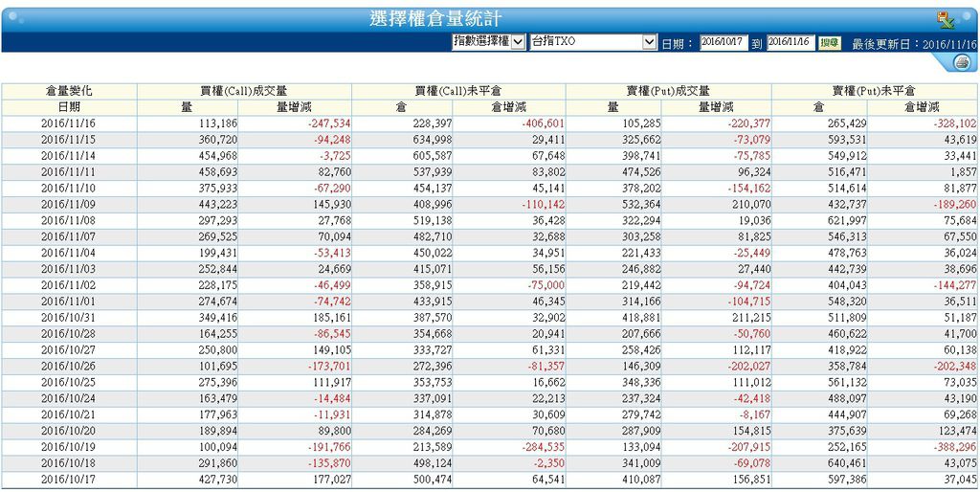Select the date cell 2016/11/08
The width and height of the screenshot is (980, 492).
coord(68,221)
